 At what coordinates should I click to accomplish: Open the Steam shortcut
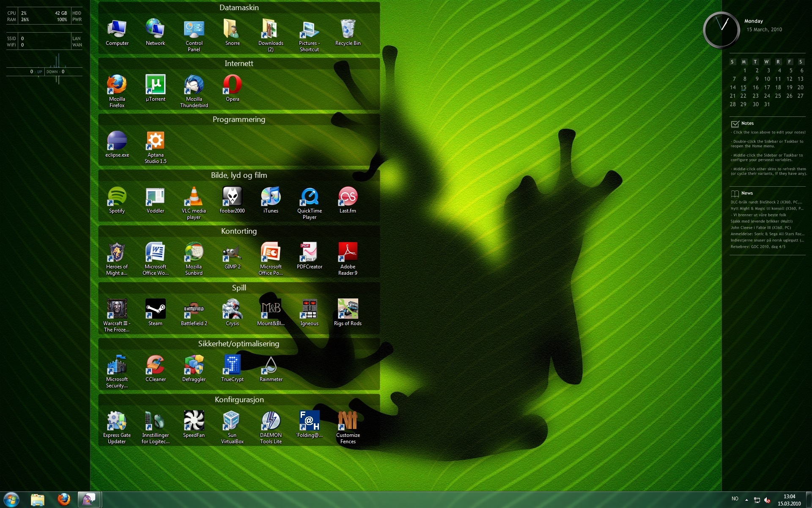(155, 313)
